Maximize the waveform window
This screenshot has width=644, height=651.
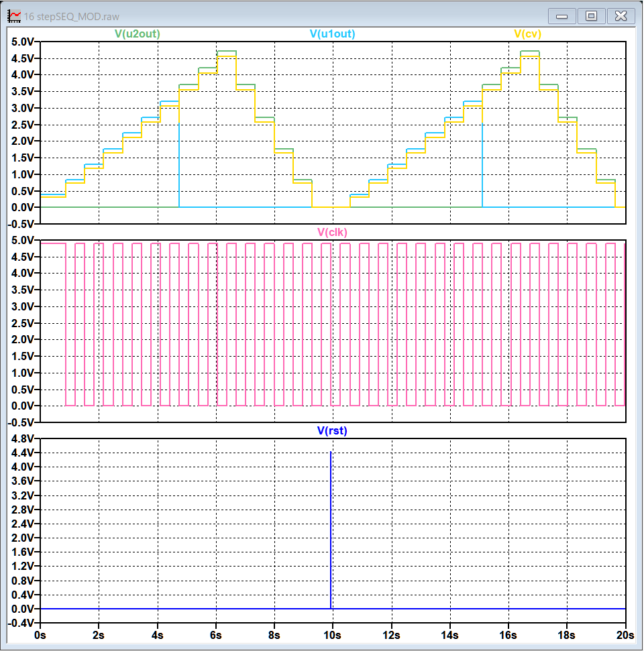tap(591, 16)
